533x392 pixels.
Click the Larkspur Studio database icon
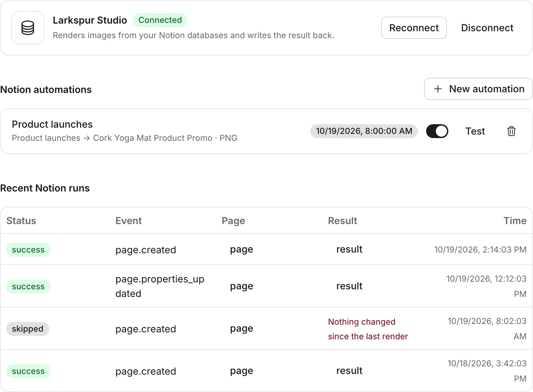coord(28,28)
